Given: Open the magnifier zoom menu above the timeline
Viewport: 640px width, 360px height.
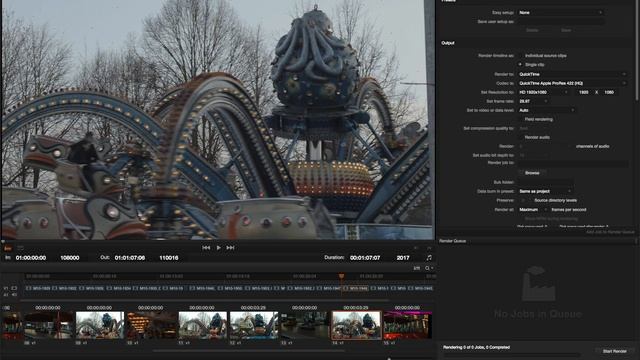Looking at the screenshot, I should click(429, 268).
